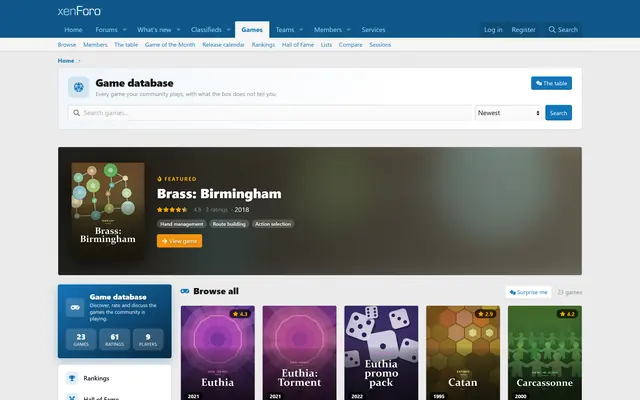Open the Hall of Fame sub-navigation link
The image size is (640, 400).
pos(298,45)
